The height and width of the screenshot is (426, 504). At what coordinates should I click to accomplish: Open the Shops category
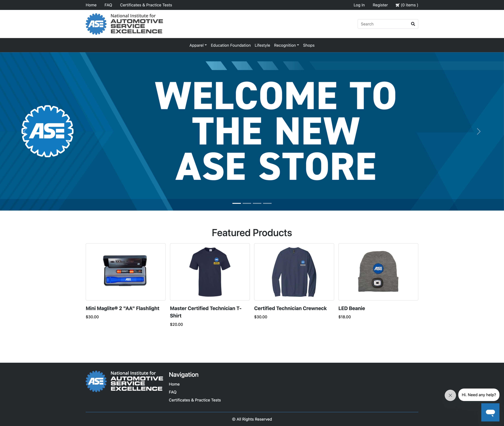(309, 45)
